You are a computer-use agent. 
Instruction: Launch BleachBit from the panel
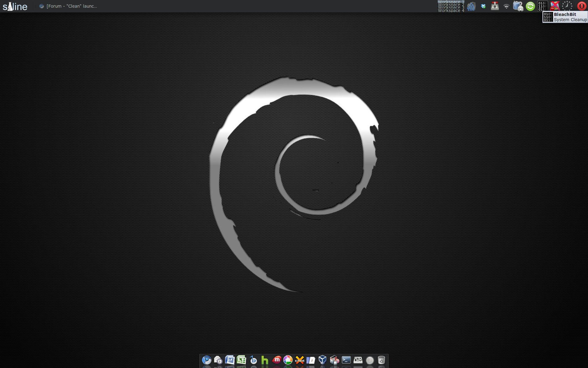coord(542,6)
